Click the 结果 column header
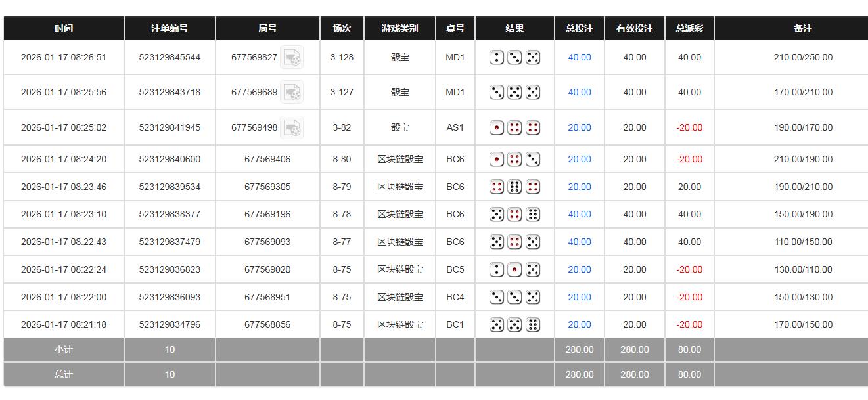Screen dimensions: 868x400 [514, 28]
